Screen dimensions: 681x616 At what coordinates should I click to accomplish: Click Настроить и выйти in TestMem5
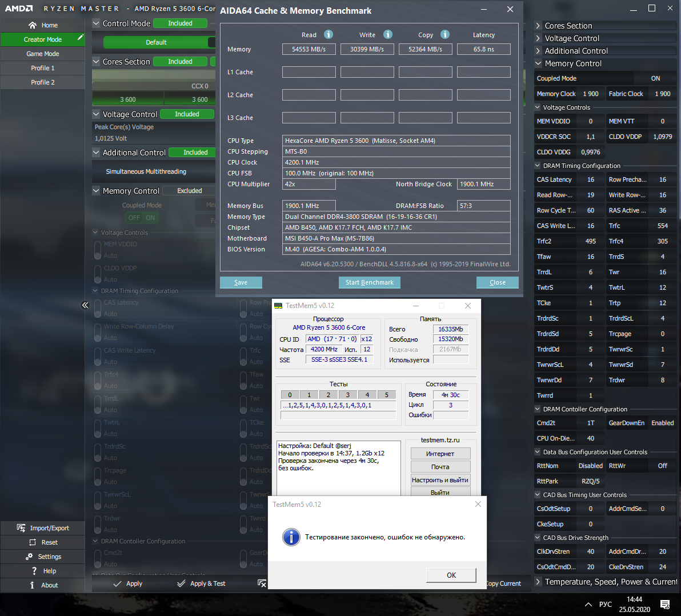[440, 480]
